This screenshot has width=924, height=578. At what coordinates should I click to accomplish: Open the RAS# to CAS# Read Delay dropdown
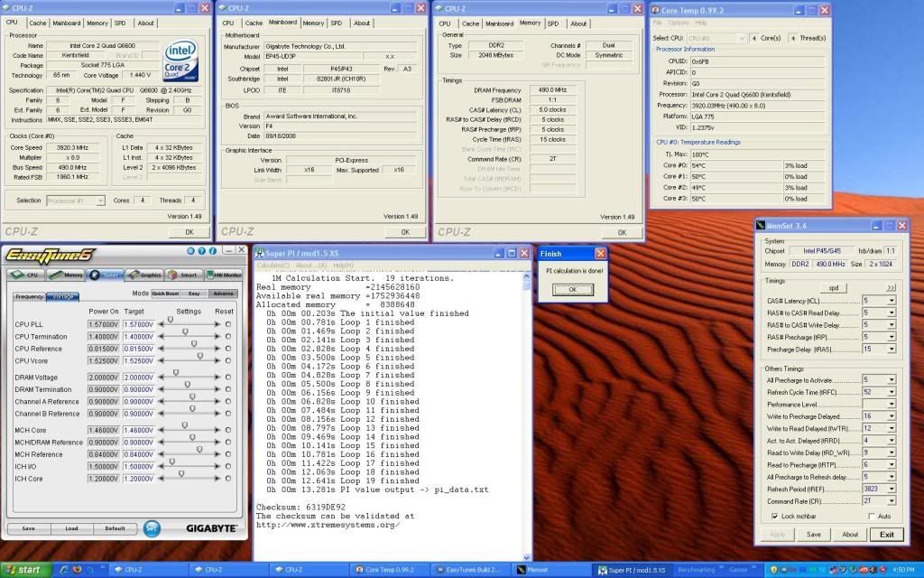pos(892,313)
